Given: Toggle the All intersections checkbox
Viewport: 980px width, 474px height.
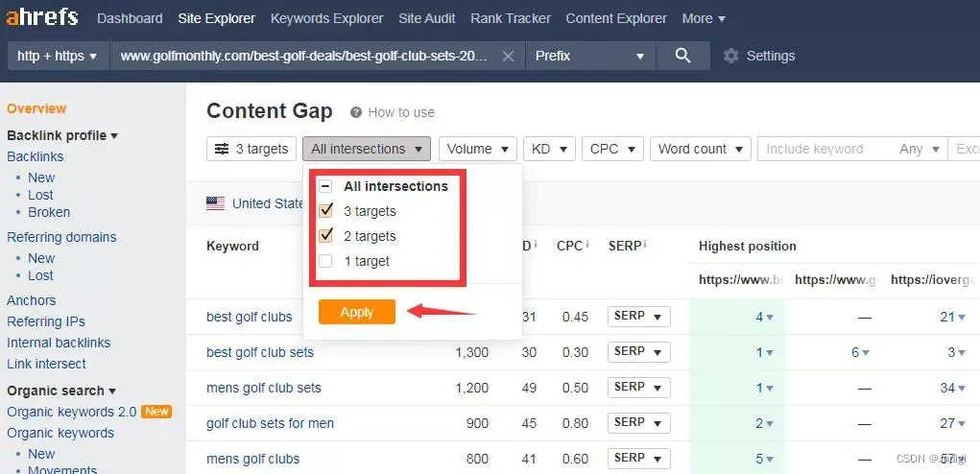Looking at the screenshot, I should (326, 186).
